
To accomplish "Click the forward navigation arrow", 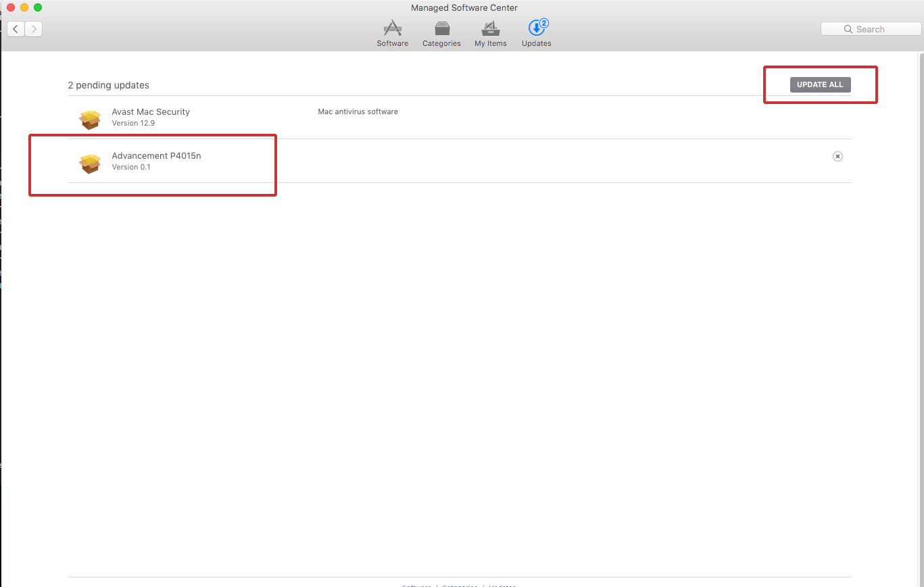I will pos(34,29).
